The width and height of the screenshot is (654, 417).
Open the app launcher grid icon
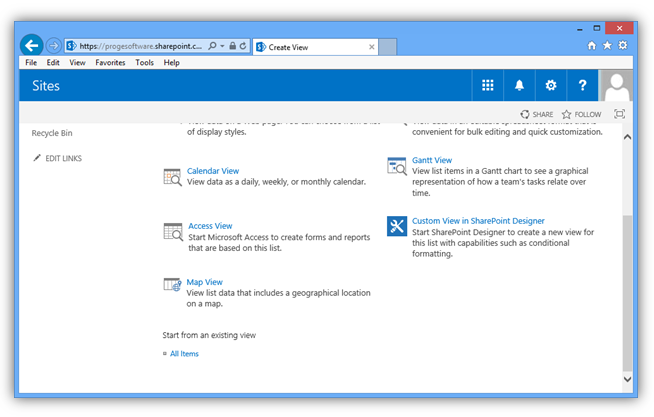point(488,86)
